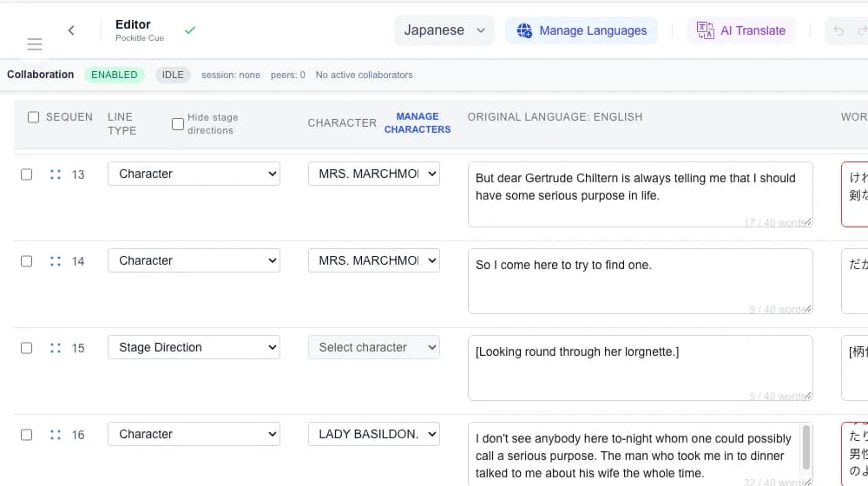Click the SEQUEN column header
Viewport: 868px width, 486px height.
69,117
